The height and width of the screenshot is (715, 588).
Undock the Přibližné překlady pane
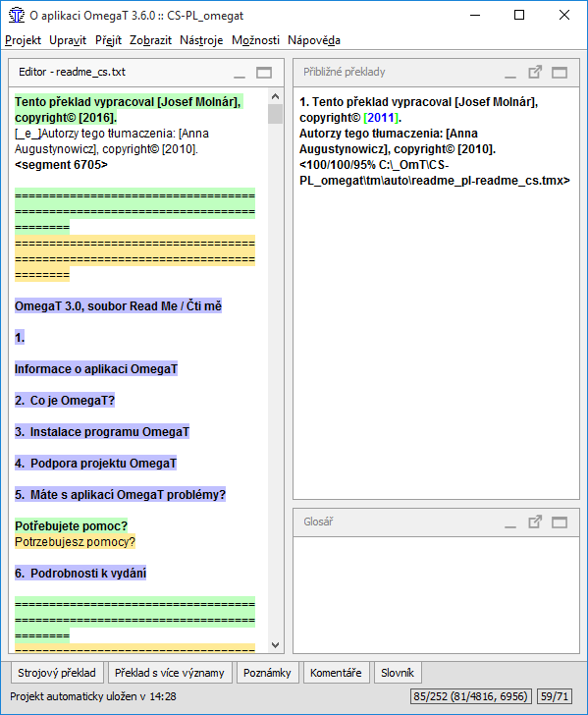(535, 72)
